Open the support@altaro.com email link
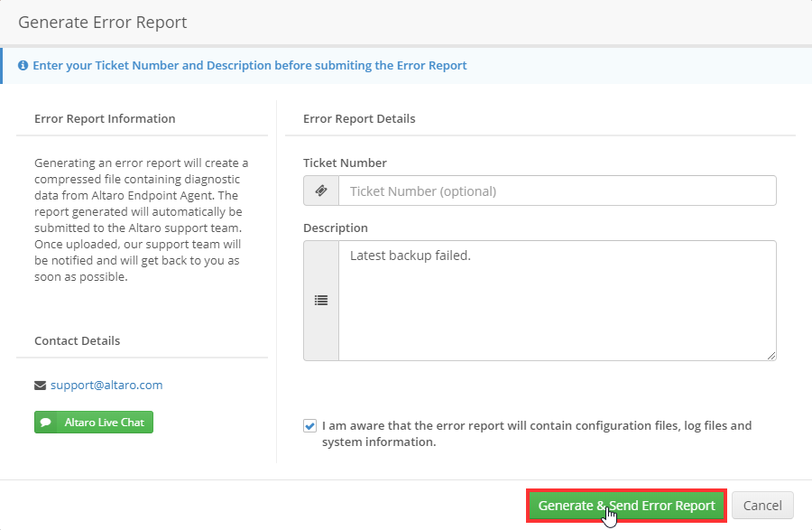 point(106,385)
